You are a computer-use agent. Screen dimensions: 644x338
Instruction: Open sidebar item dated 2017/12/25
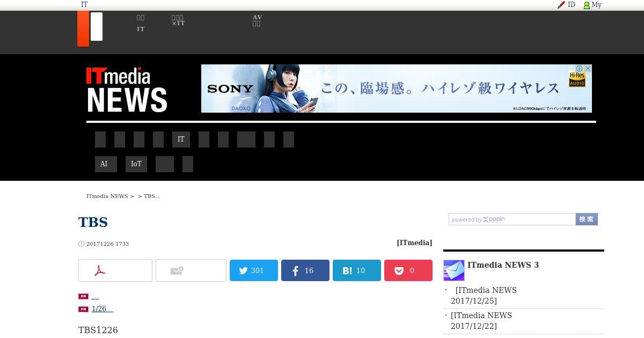(x=483, y=296)
